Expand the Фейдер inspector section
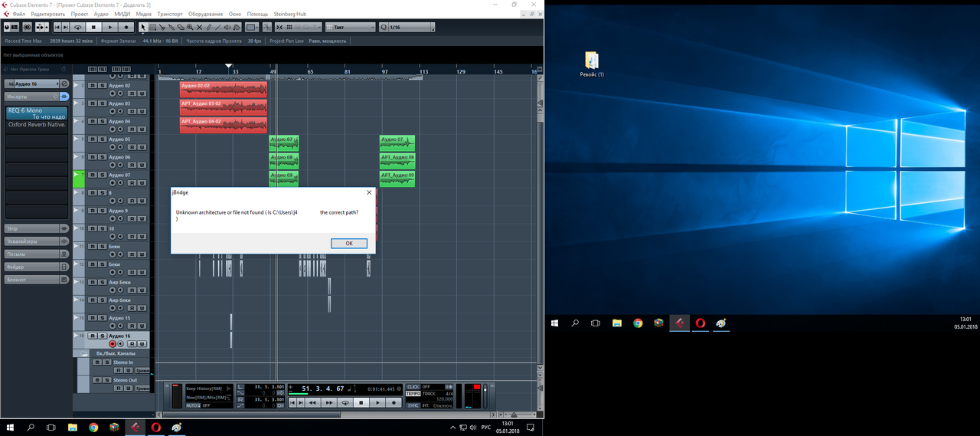 (x=35, y=267)
